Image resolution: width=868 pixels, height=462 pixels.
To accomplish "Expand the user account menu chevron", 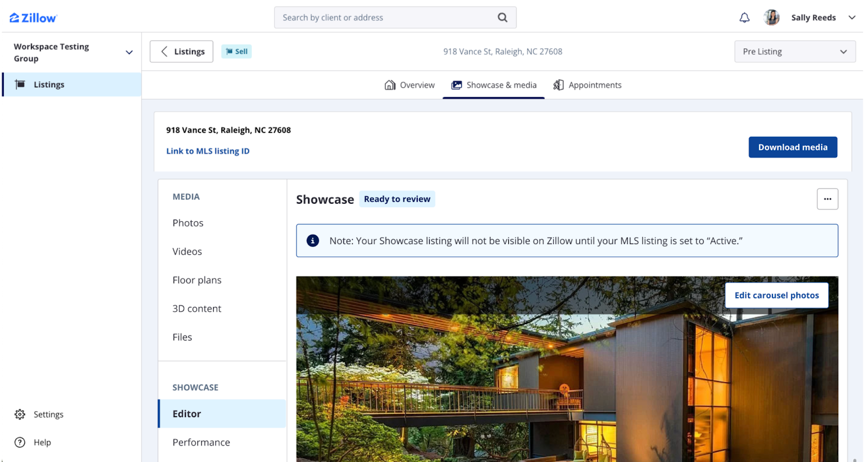I will click(x=852, y=17).
